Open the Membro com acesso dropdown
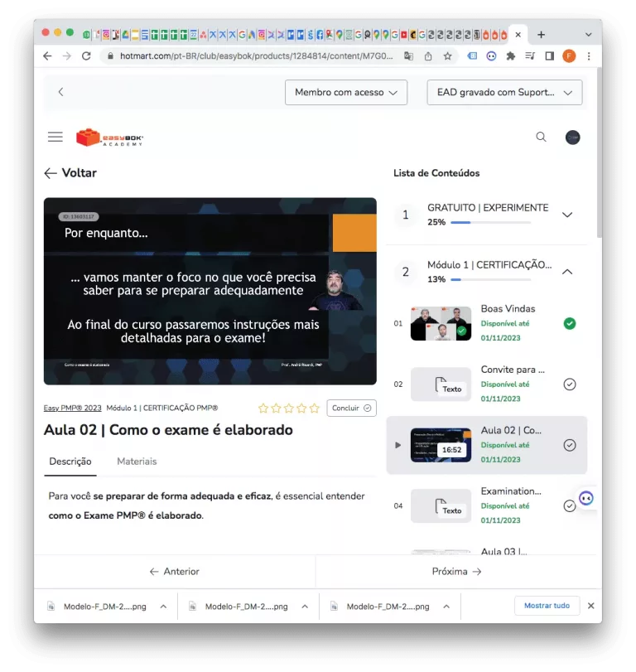 pos(346,92)
